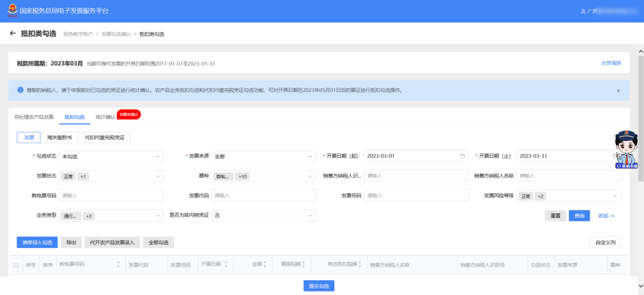This screenshot has width=644, height=295.
Task: Open the user account icon in header
Action: pos(583,11)
